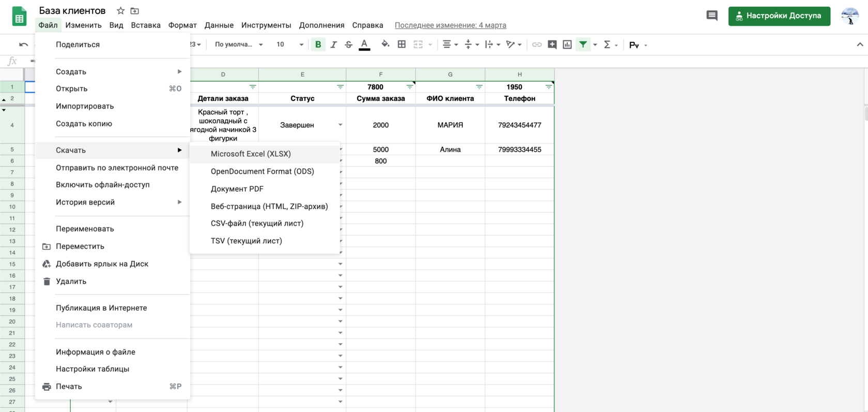Click Поделиться in the File menu
The width and height of the screenshot is (868, 412).
(113, 44)
